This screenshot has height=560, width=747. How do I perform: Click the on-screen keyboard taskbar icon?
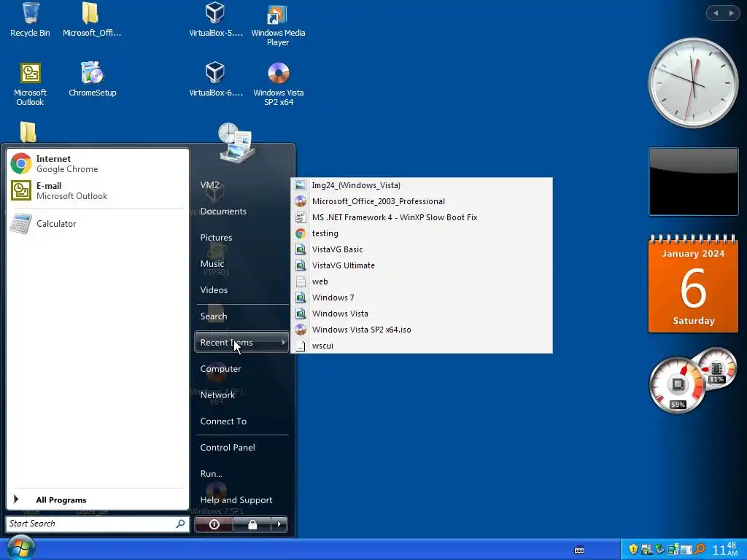pos(579,550)
